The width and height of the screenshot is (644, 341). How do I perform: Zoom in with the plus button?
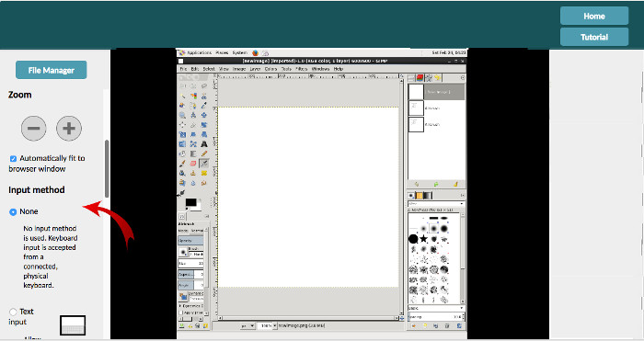[69, 128]
